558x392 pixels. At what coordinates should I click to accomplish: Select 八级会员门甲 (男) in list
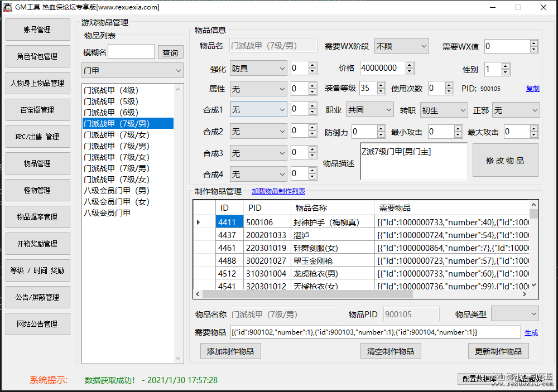click(128, 191)
